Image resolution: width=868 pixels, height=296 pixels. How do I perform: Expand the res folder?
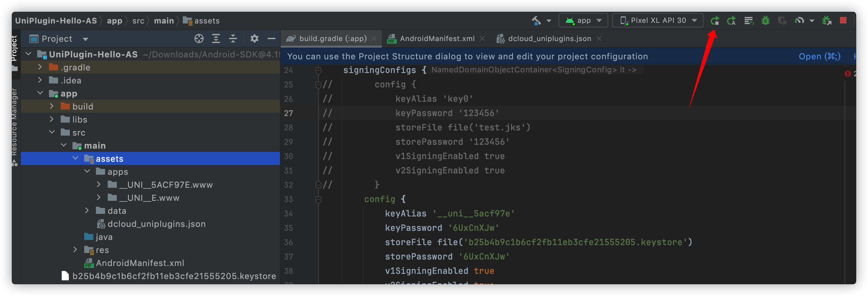(x=75, y=249)
